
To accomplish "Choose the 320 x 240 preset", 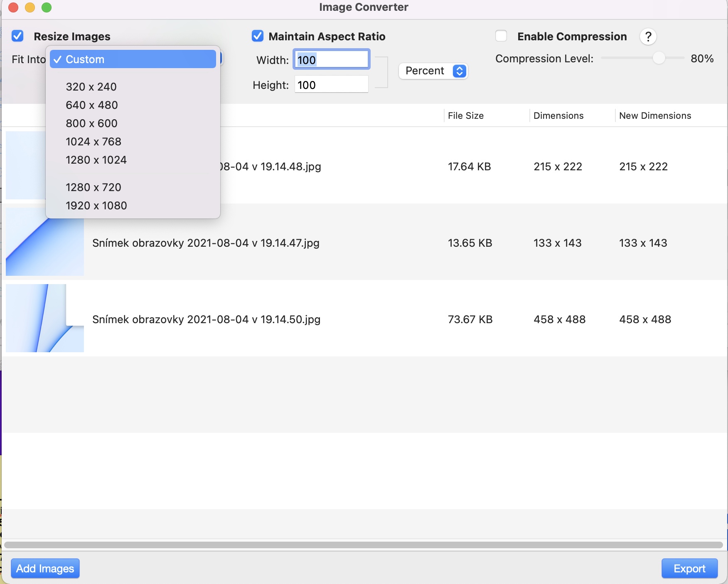I will [x=91, y=87].
